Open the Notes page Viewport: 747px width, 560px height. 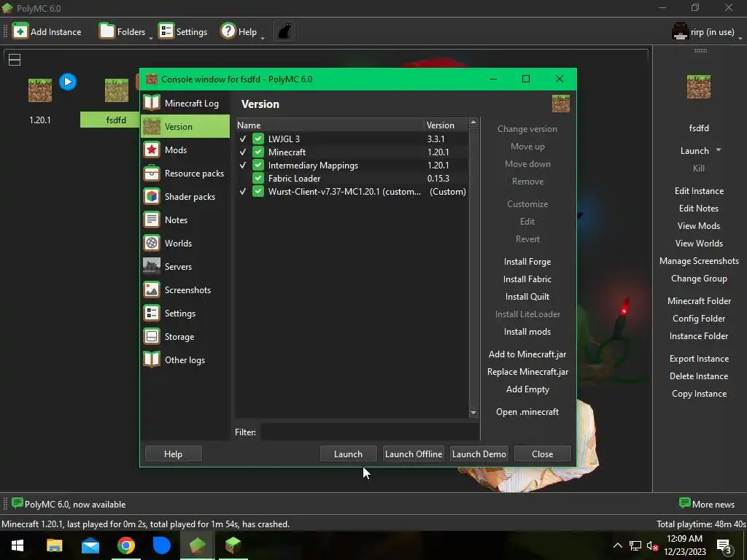(x=185, y=220)
